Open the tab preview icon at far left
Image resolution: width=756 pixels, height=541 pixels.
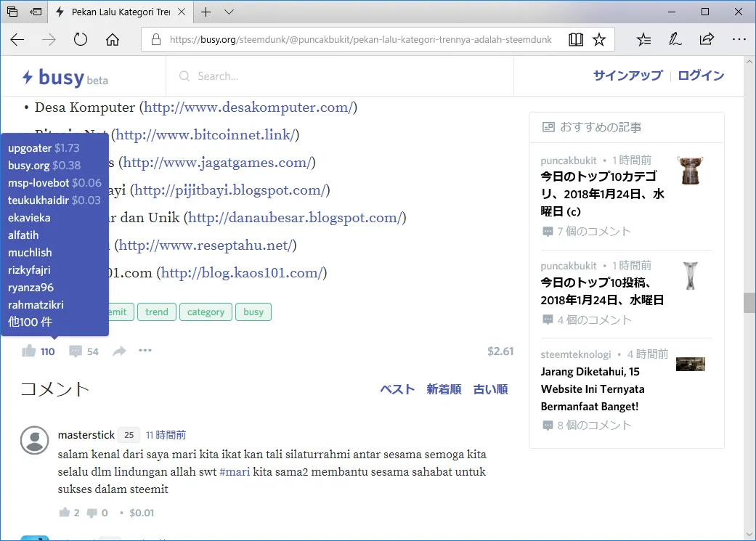pyautogui.click(x=12, y=12)
